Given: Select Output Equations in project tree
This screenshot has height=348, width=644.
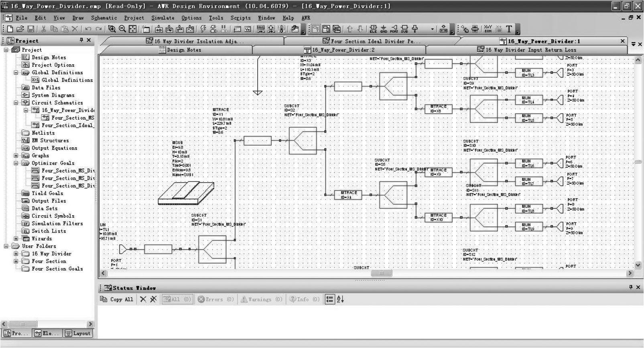Looking at the screenshot, I should tap(54, 148).
